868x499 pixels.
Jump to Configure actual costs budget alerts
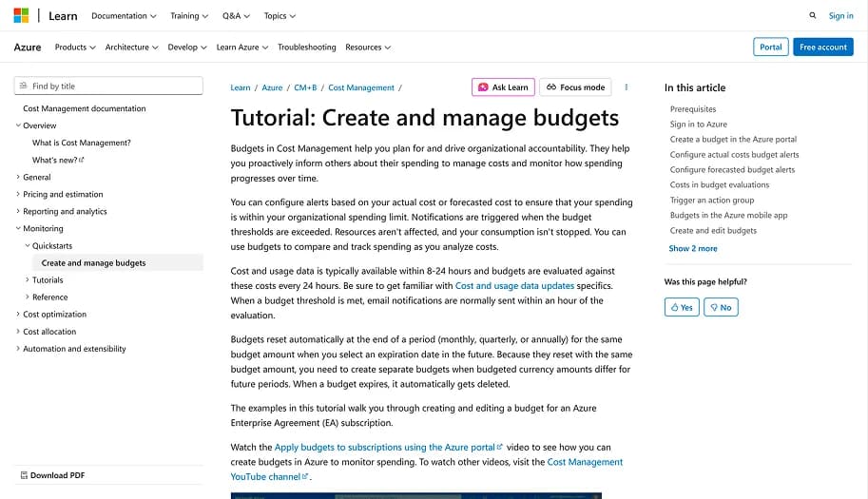[x=734, y=154]
